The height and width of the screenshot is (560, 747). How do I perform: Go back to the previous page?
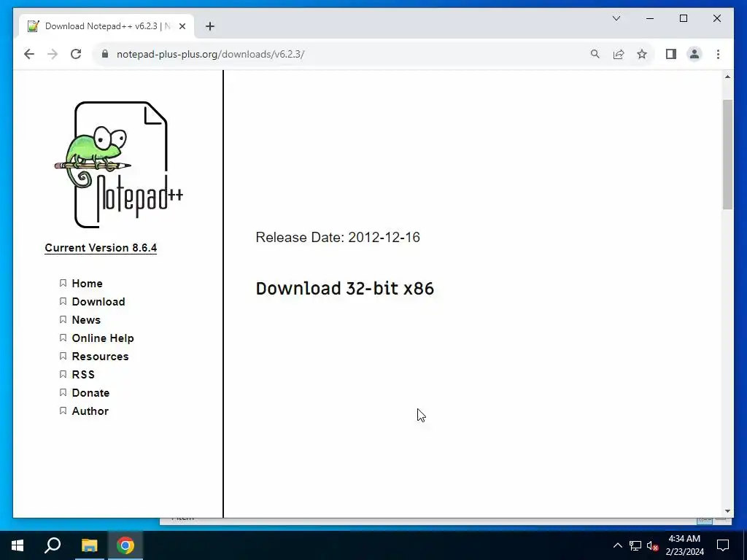tap(29, 54)
